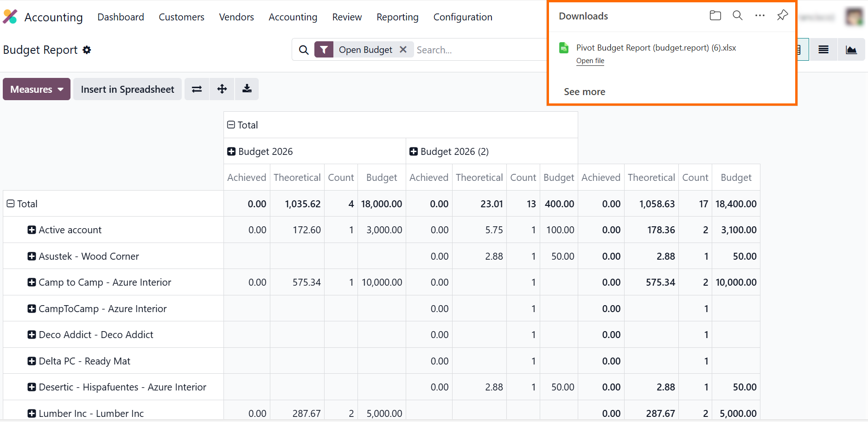Search downloads with magnifier icon
This screenshot has height=422, width=868.
pos(737,16)
